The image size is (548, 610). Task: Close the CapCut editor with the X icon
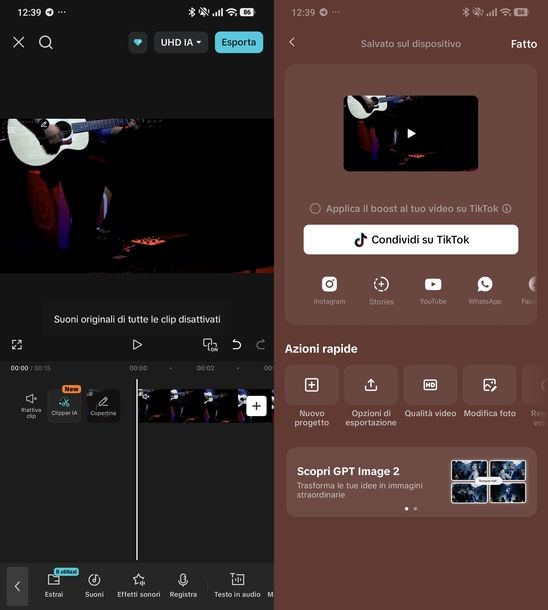coord(18,42)
